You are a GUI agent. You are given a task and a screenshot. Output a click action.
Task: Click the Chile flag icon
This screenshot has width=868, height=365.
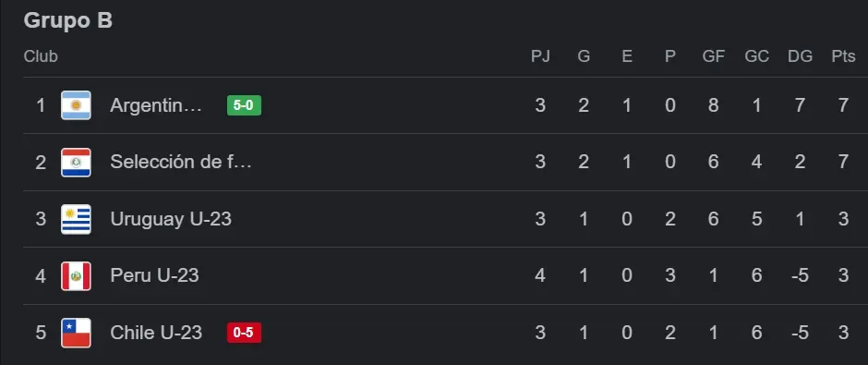tap(76, 333)
